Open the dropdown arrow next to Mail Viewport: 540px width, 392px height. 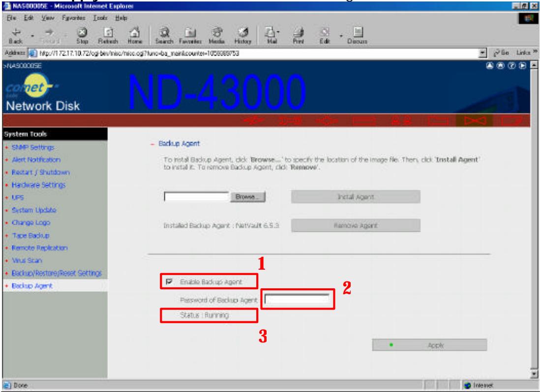pos(278,33)
